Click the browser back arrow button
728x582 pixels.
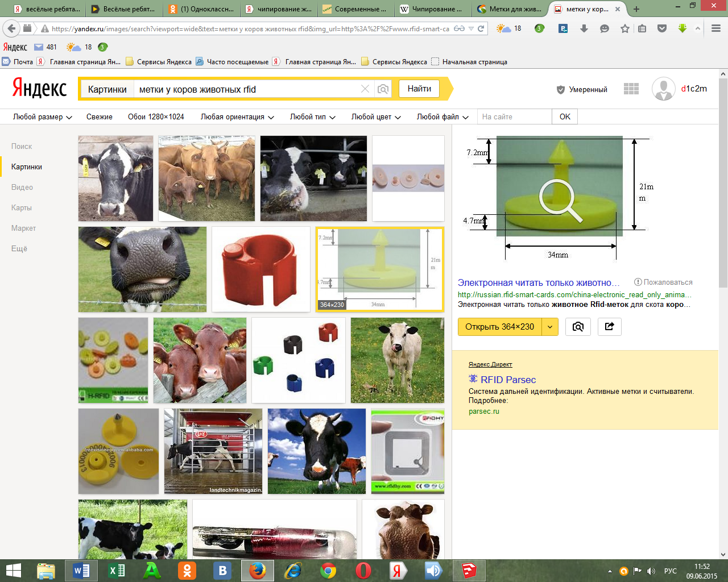point(11,28)
